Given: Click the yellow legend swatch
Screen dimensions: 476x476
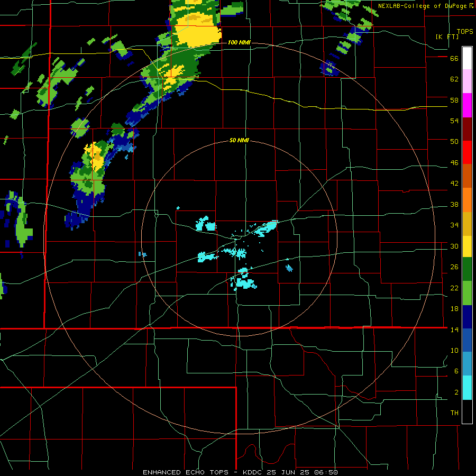Looking at the screenshot, I should tap(467, 246).
